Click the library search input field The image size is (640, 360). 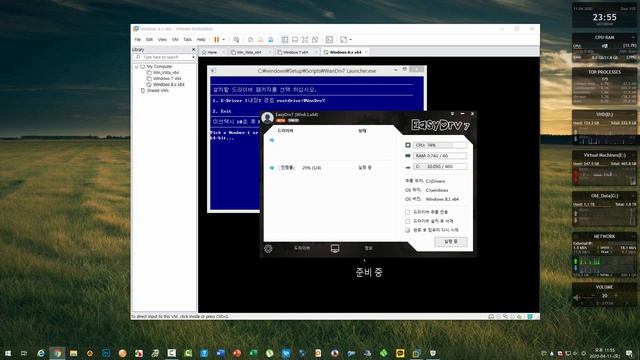coord(163,57)
